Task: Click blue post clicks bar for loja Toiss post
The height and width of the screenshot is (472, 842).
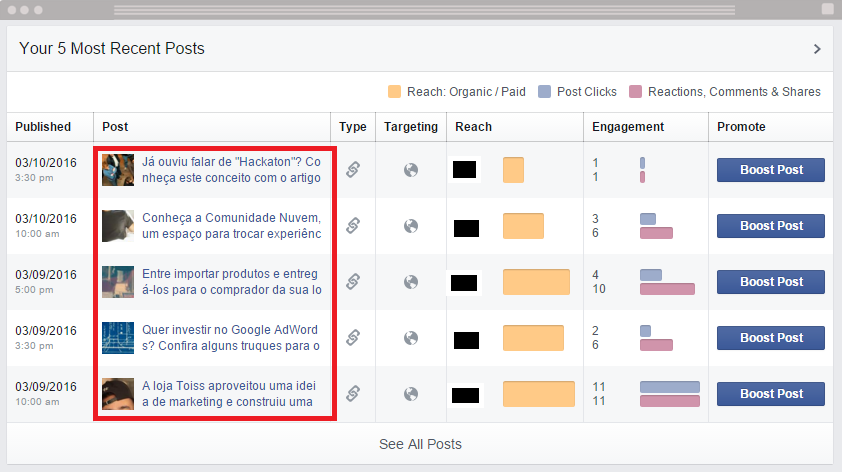Action: 670,387
